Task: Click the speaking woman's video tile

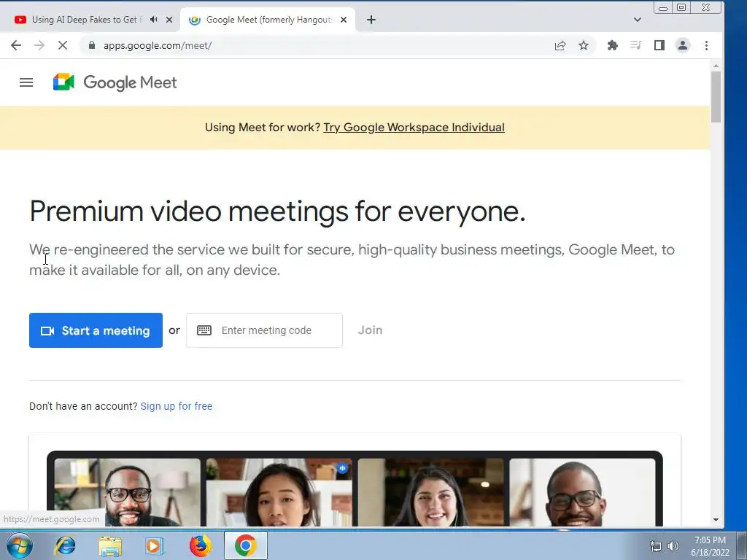Action: click(279, 492)
